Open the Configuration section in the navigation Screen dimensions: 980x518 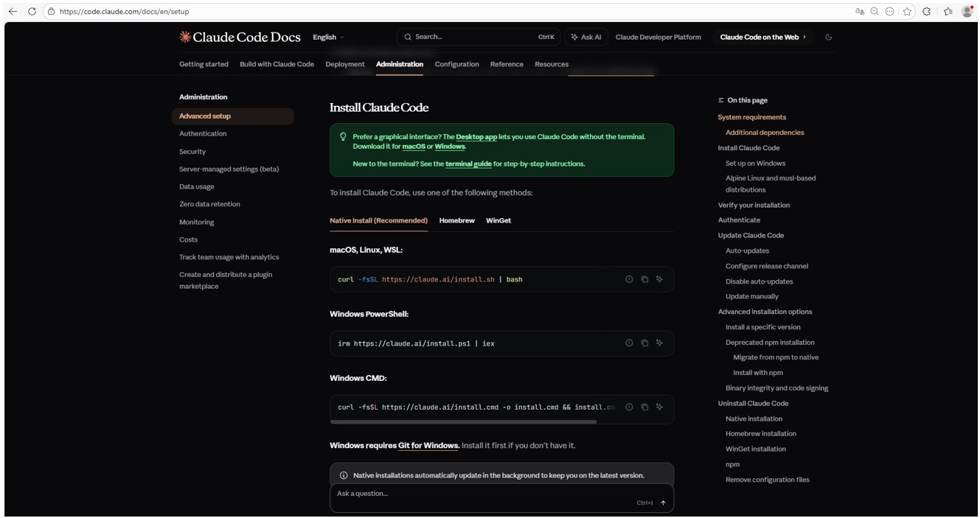(456, 64)
